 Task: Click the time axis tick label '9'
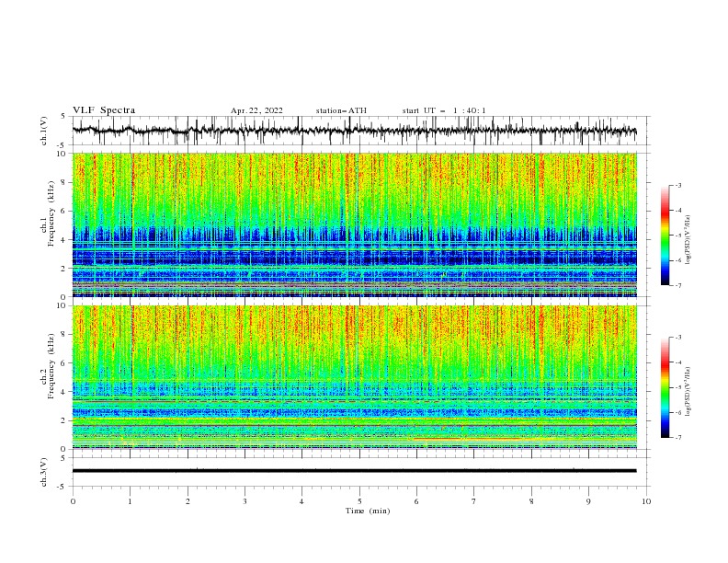click(x=588, y=501)
